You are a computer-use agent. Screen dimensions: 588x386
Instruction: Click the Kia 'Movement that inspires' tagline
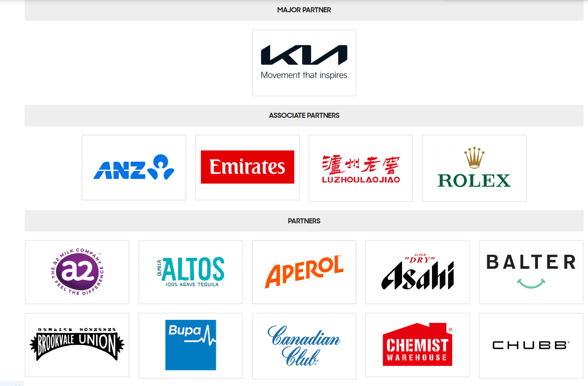(x=304, y=75)
